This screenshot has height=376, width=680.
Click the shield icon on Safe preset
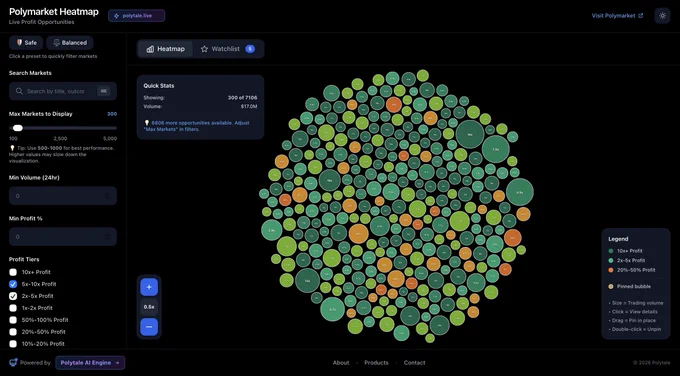(x=19, y=43)
